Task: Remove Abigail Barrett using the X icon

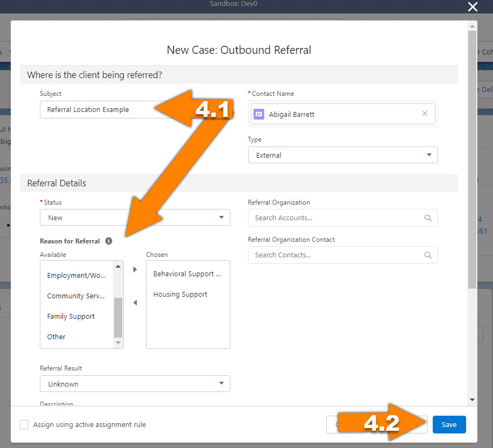Action: [425, 114]
